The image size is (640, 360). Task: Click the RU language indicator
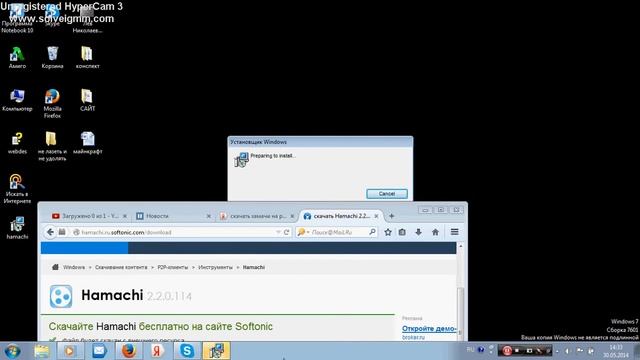click(470, 350)
